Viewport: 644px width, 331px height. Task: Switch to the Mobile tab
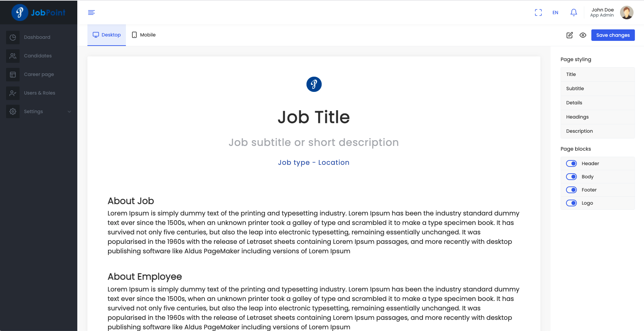click(144, 35)
